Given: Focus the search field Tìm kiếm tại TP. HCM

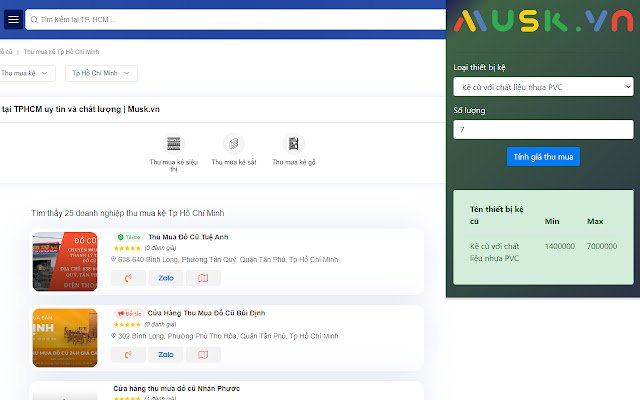Looking at the screenshot, I should [236, 19].
